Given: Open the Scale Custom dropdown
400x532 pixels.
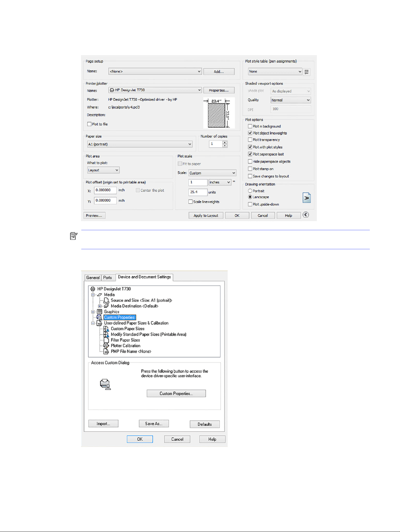Looking at the screenshot, I should 212,173.
